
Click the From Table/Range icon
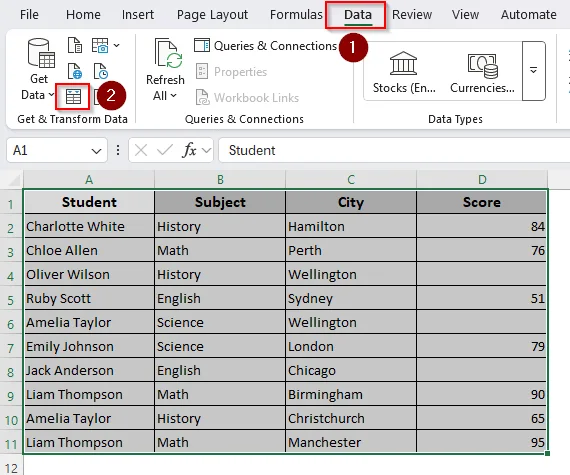73,97
